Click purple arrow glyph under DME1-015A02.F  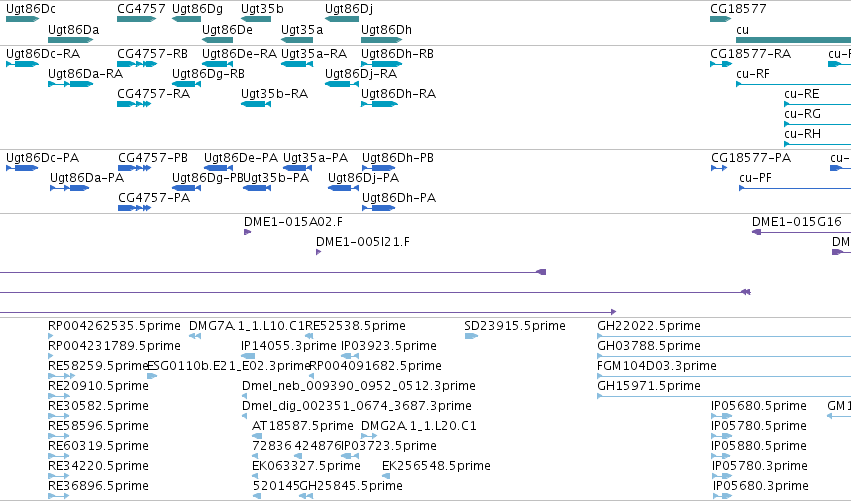[247, 232]
